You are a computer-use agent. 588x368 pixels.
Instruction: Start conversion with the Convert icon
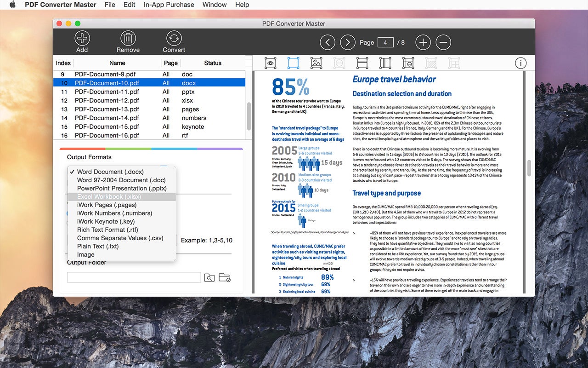pos(174,38)
